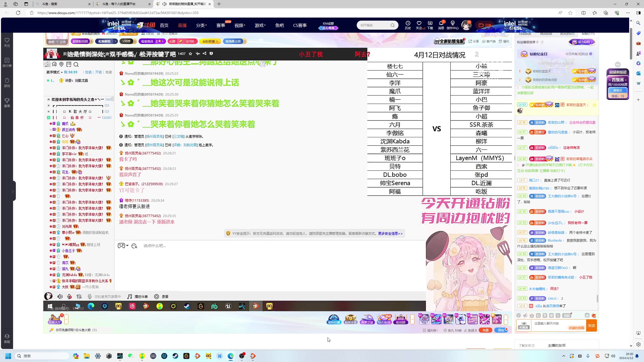The width and height of the screenshot is (644, 362).
Task: Open the 赛事 nav item
Action: tap(221, 25)
